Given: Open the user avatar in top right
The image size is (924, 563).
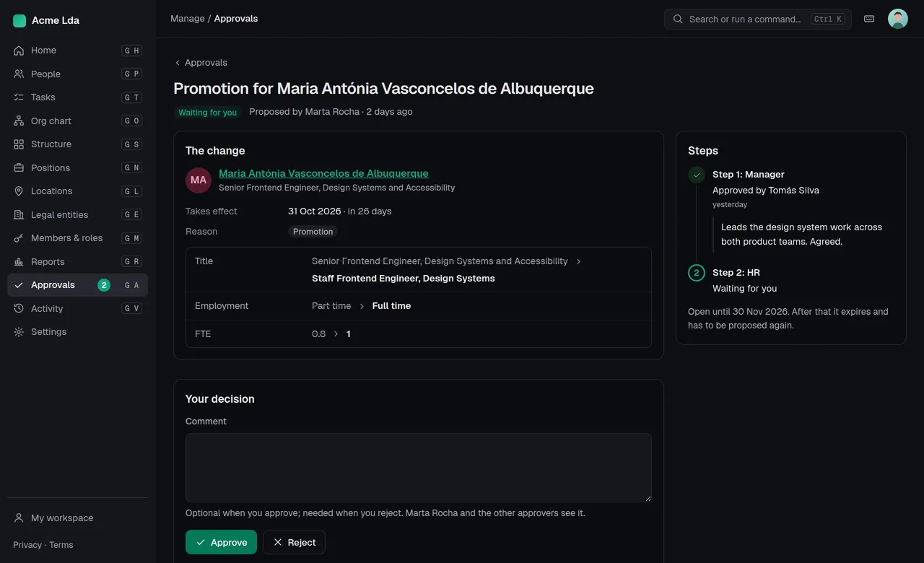Looking at the screenshot, I should (x=898, y=19).
